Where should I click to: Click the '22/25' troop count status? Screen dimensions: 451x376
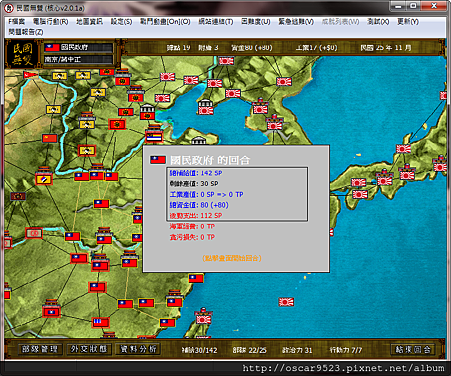point(249,350)
